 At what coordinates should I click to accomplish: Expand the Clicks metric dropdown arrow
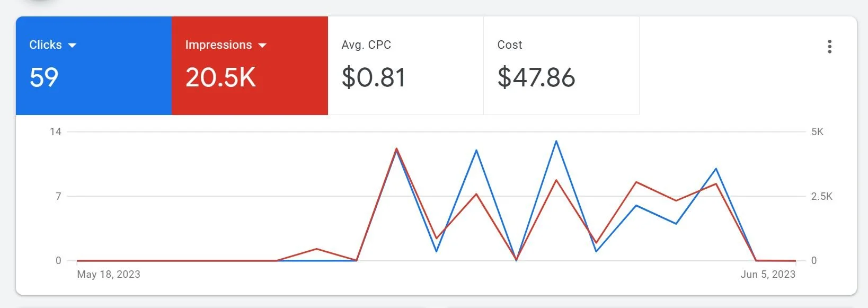(x=73, y=46)
